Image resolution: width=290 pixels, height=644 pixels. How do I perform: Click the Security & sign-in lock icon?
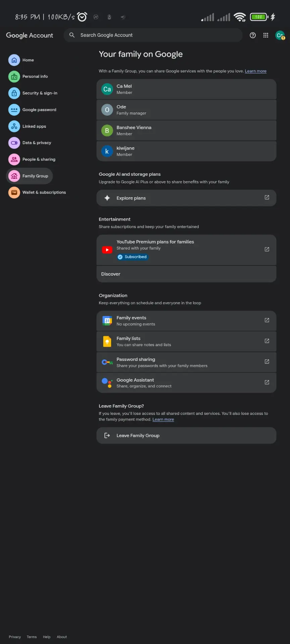[14, 93]
